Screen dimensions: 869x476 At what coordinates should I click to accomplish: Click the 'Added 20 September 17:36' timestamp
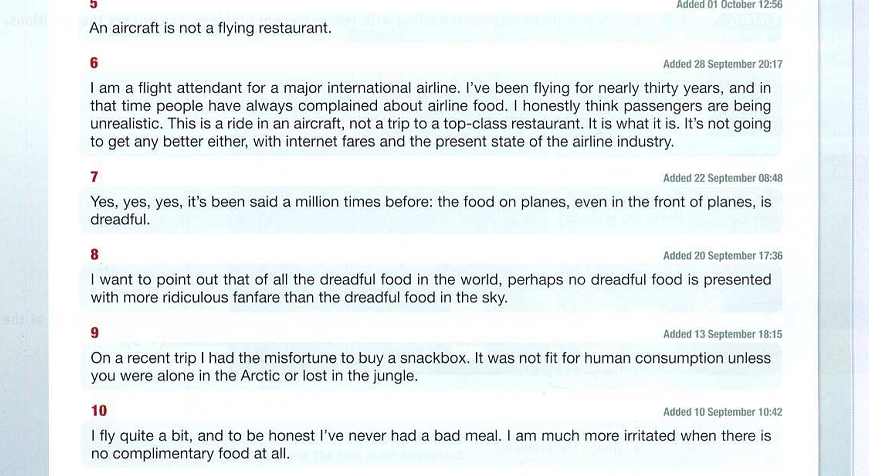[x=722, y=256]
